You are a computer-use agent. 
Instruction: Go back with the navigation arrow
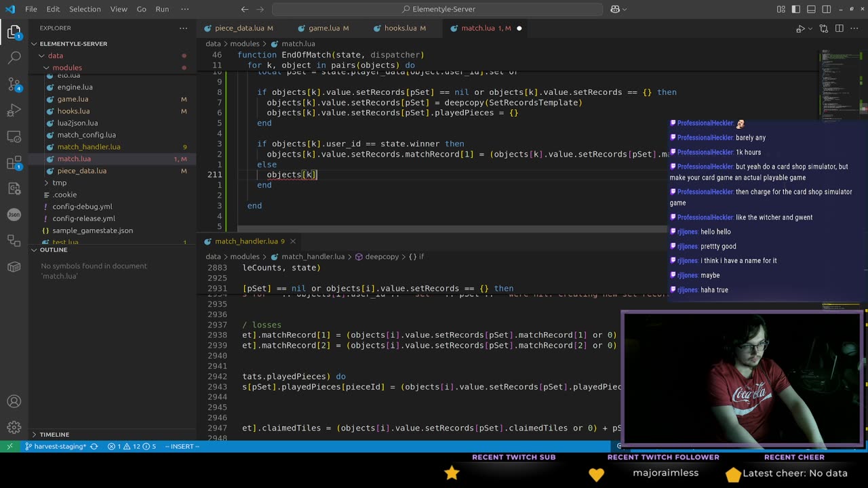tap(245, 9)
